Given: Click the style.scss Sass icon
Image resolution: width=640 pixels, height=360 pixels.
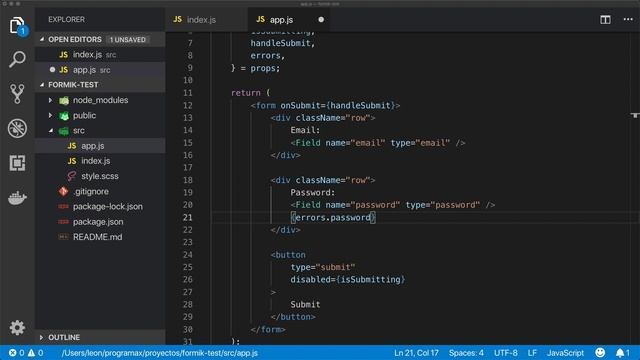Looking at the screenshot, I should [72, 176].
